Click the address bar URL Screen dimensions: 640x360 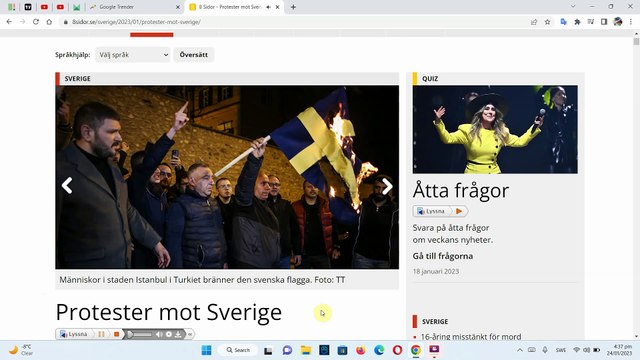pyautogui.click(x=136, y=22)
